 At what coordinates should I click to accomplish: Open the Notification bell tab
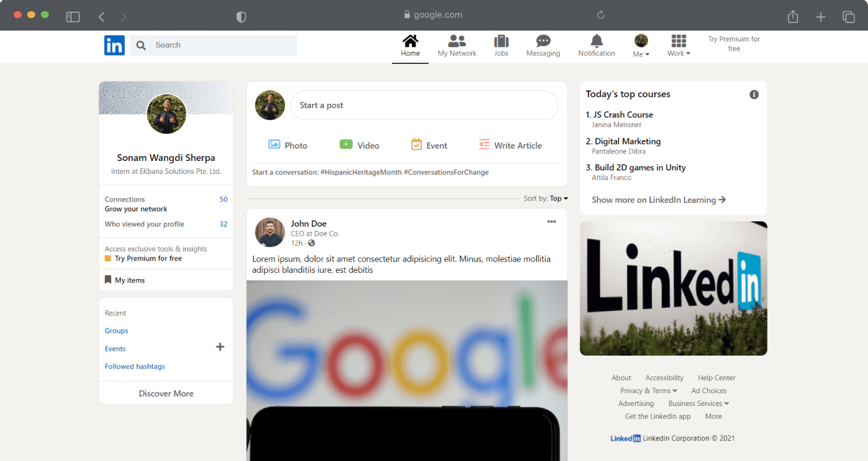tap(597, 46)
